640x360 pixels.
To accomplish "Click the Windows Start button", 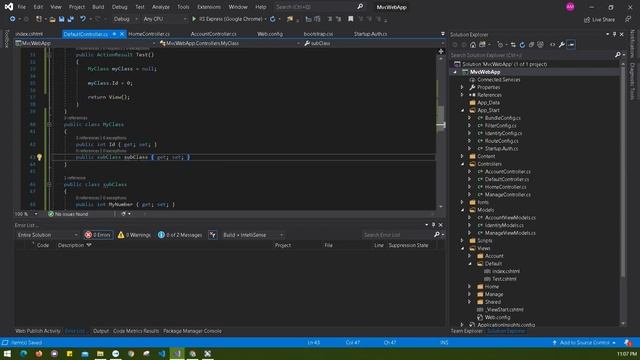I will 8,354.
